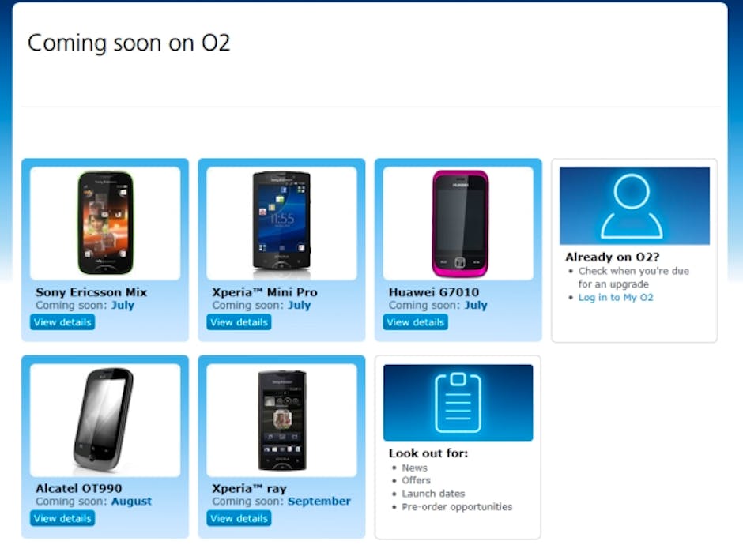
Task: Follow the Log in to My O2 link
Action: 616,297
